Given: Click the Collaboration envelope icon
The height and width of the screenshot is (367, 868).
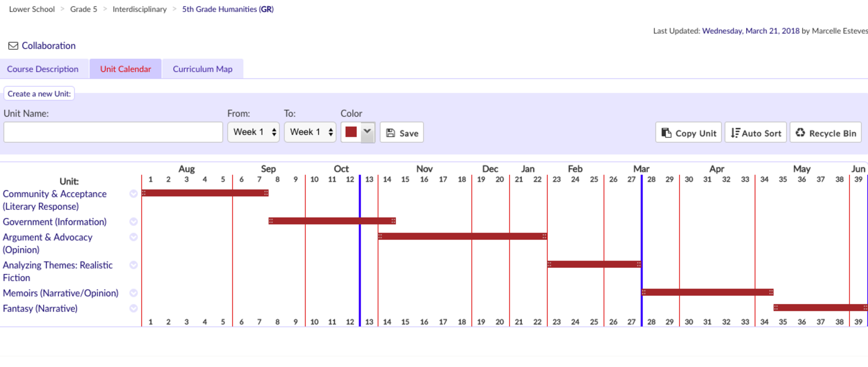Looking at the screenshot, I should pyautogui.click(x=13, y=46).
